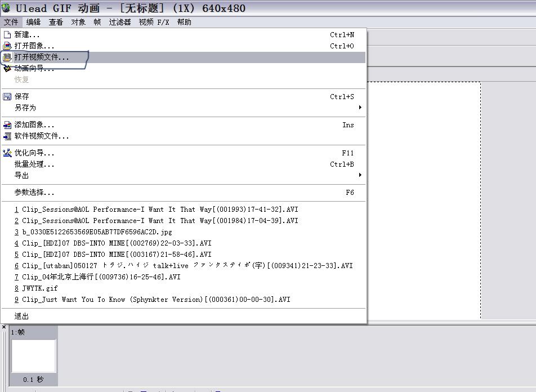Click the Add Video File icon
536x392 pixels.
(7, 136)
